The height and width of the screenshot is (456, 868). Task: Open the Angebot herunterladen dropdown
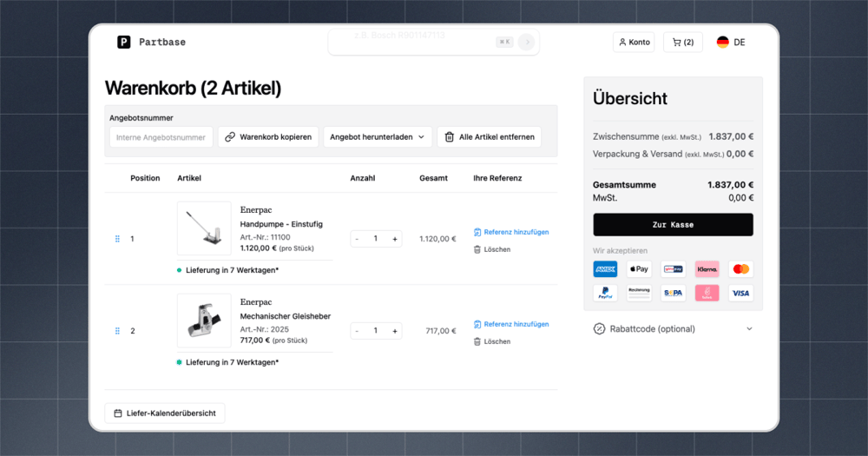377,137
